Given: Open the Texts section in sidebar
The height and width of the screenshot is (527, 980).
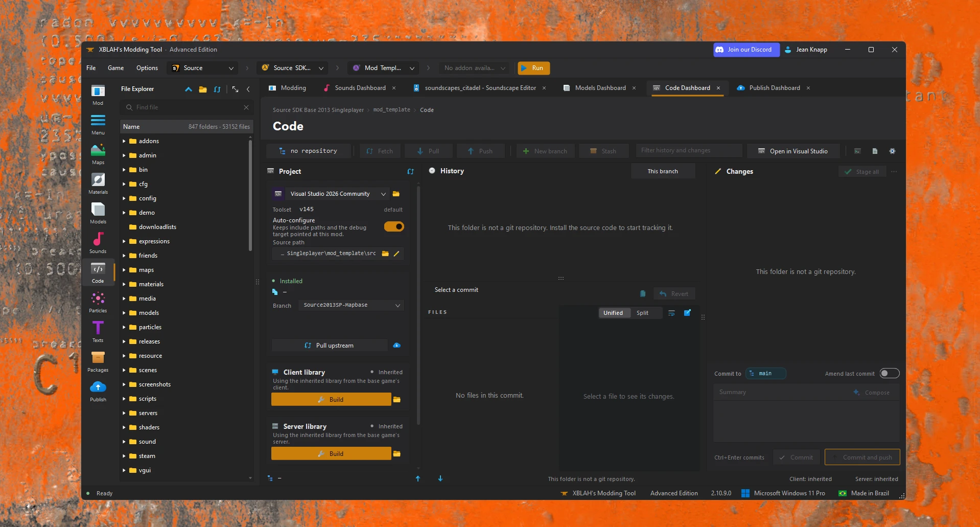Looking at the screenshot, I should click(98, 332).
